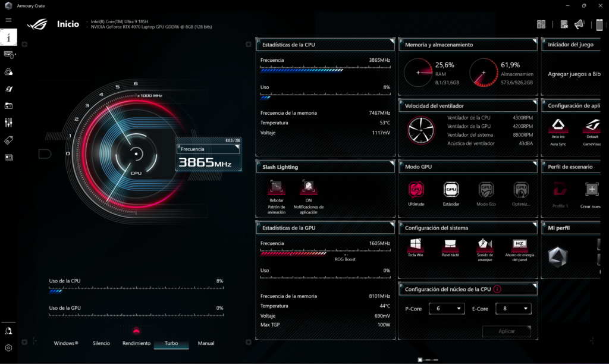Expand the hamburger navigation menu
Screen dimensions: 609x364
tap(8, 20)
